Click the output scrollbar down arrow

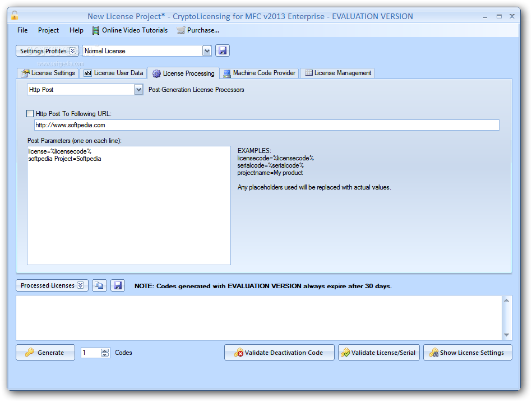coord(506,335)
